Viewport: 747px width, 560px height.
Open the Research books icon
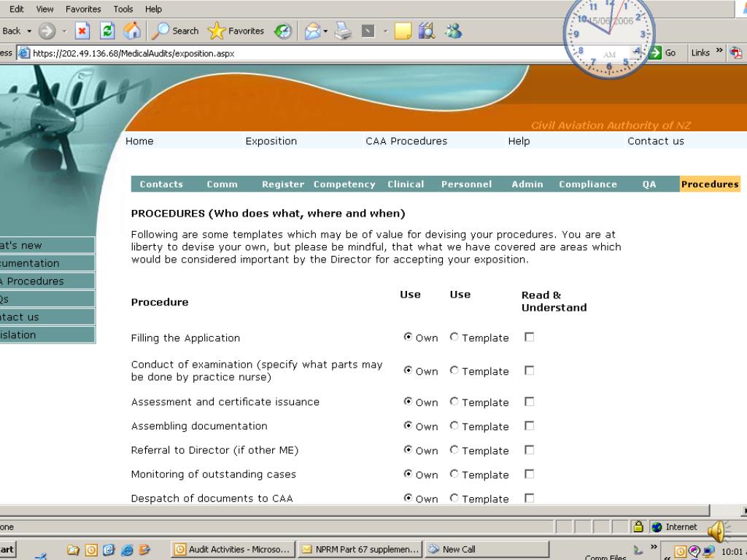427,31
